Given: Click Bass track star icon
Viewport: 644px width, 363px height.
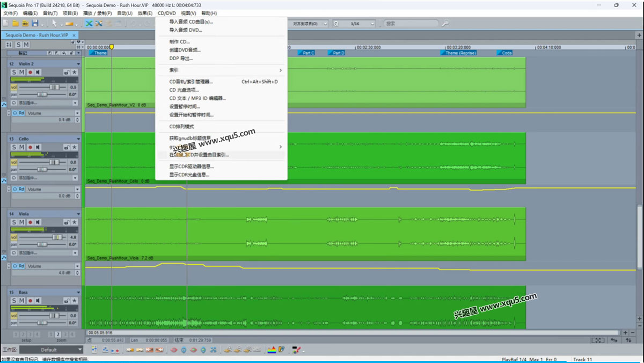Looking at the screenshot, I should click(x=75, y=301).
